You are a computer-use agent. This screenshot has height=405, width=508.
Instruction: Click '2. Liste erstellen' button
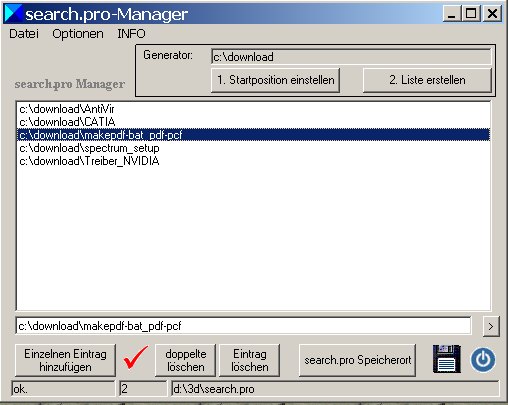(x=427, y=80)
